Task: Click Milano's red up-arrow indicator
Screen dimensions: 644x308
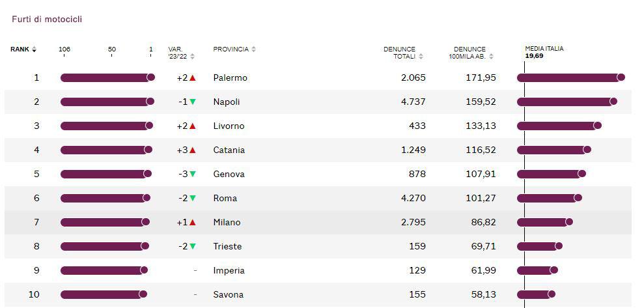Action: 192,222
